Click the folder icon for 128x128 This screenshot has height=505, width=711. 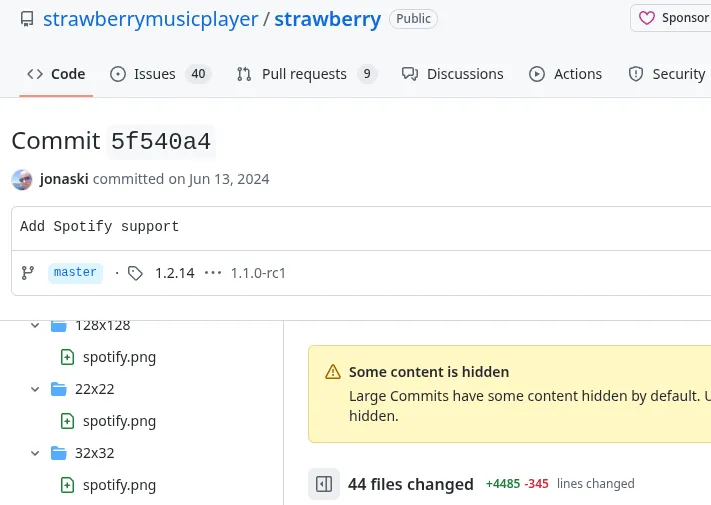58,326
